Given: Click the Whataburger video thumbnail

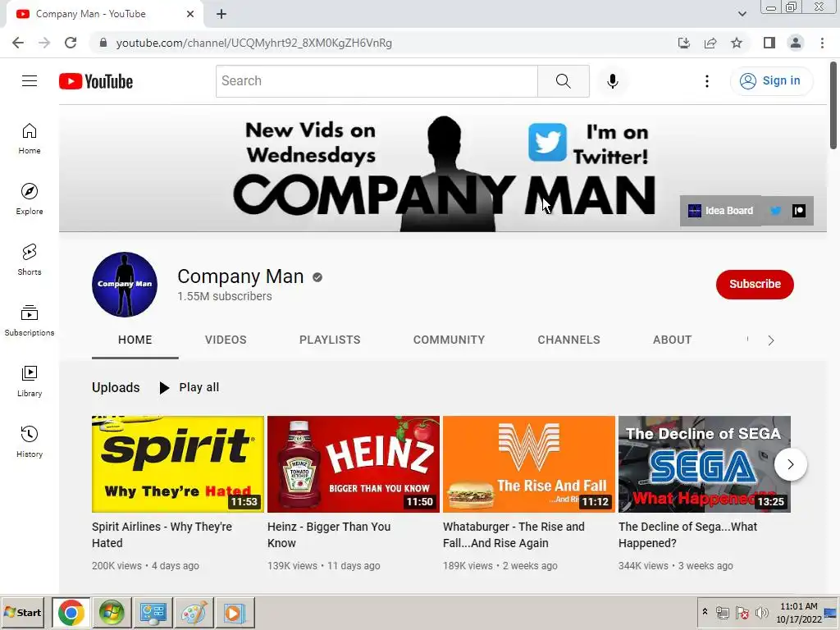Looking at the screenshot, I should 529,464.
